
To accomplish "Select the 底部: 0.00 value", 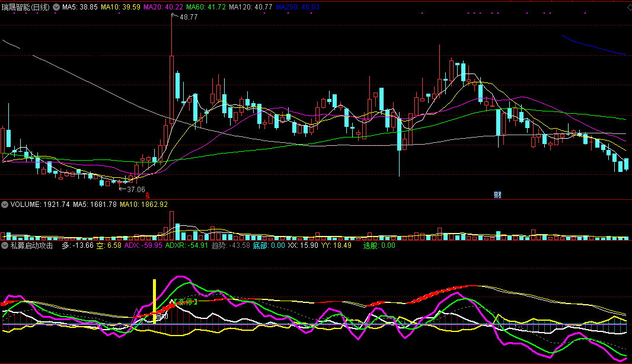I will 269,245.
